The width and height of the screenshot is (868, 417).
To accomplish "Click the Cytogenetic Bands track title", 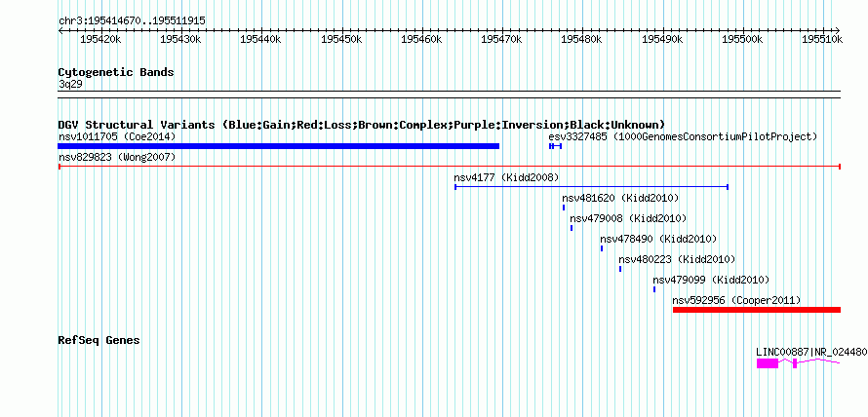I will pyautogui.click(x=116, y=72).
